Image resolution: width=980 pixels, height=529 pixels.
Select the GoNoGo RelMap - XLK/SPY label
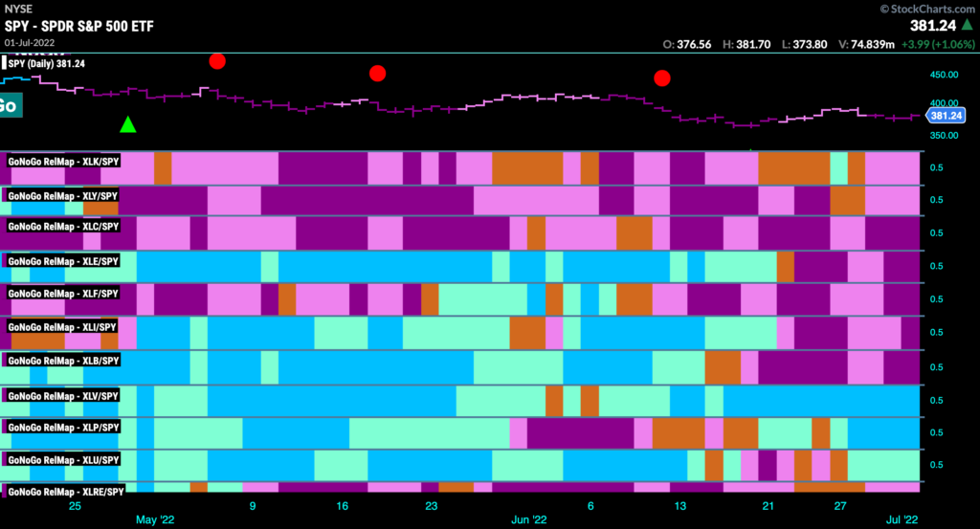click(63, 161)
